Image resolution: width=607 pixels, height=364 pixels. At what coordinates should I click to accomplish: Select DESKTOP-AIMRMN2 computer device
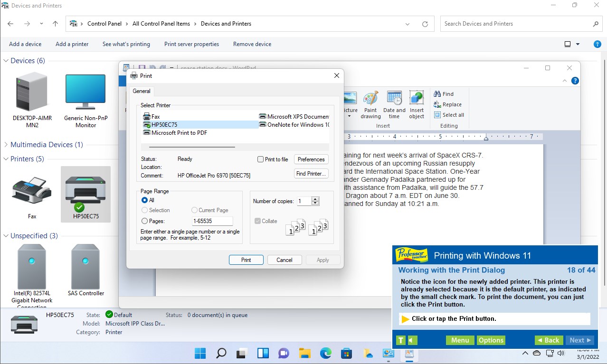tap(32, 100)
